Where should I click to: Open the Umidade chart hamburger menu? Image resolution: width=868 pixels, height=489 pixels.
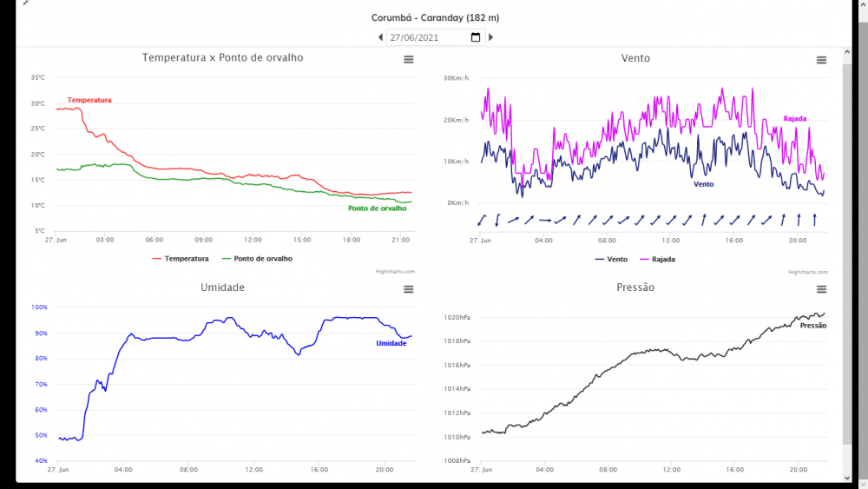coord(408,289)
